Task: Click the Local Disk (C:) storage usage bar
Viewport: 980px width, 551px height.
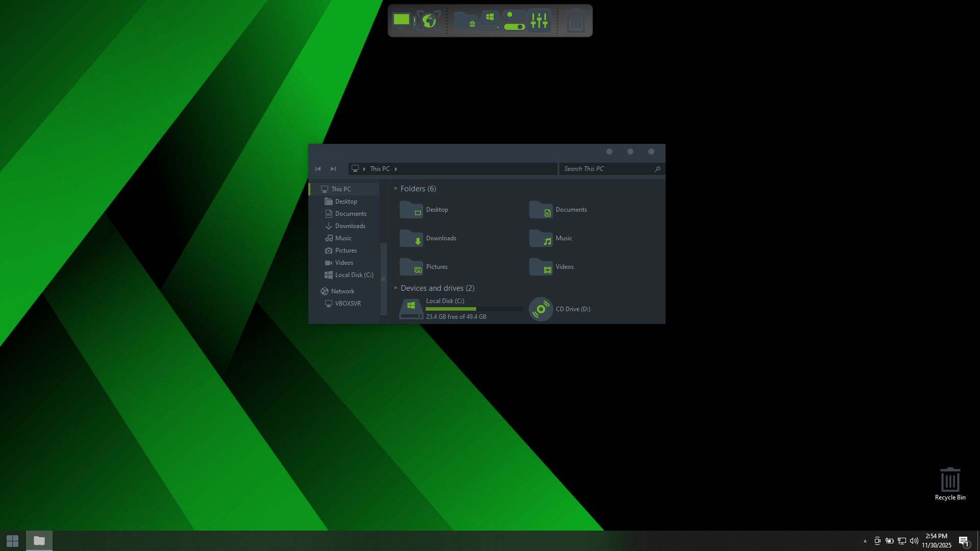Action: [473, 309]
